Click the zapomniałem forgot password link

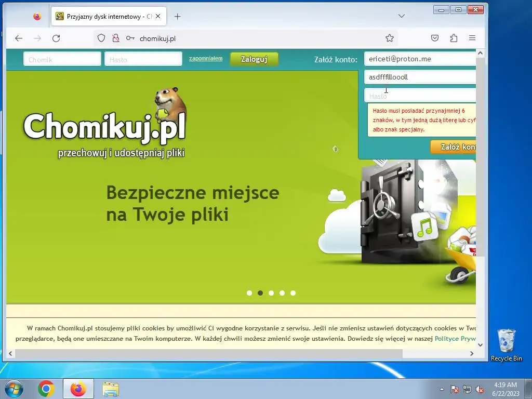206,58
